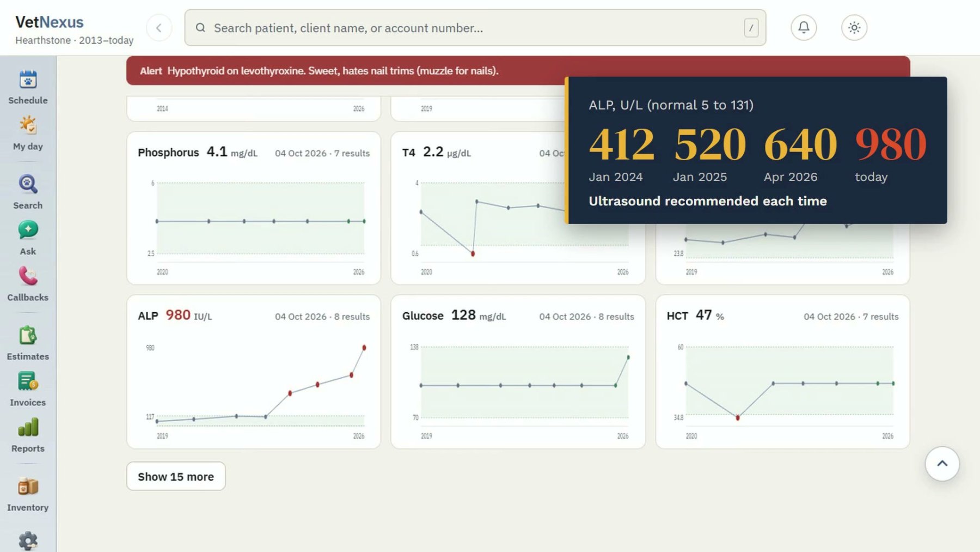Viewport: 980px width, 552px height.
Task: Click 'Ultrasound recommended each time' text
Action: pos(708,201)
